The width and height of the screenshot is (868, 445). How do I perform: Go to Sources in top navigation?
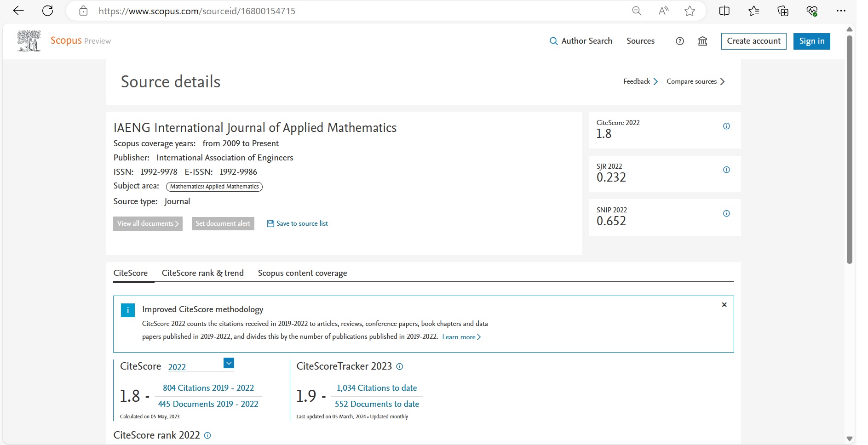point(640,41)
